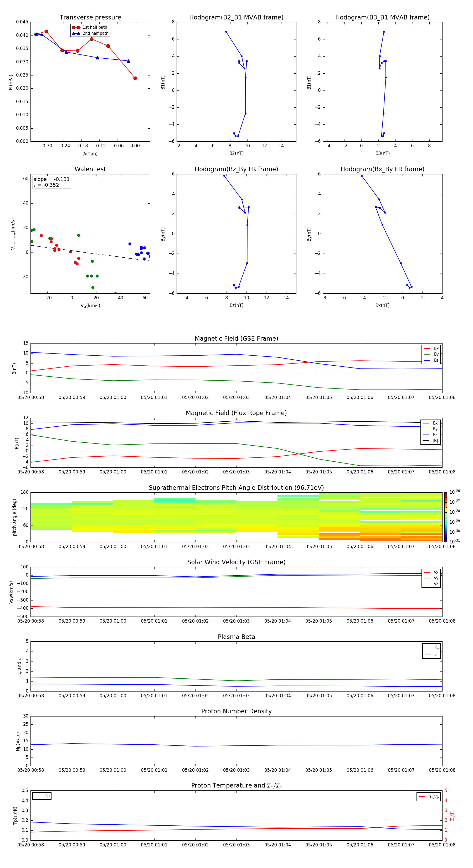Click the "Transverse pressure" plot title

(x=90, y=18)
